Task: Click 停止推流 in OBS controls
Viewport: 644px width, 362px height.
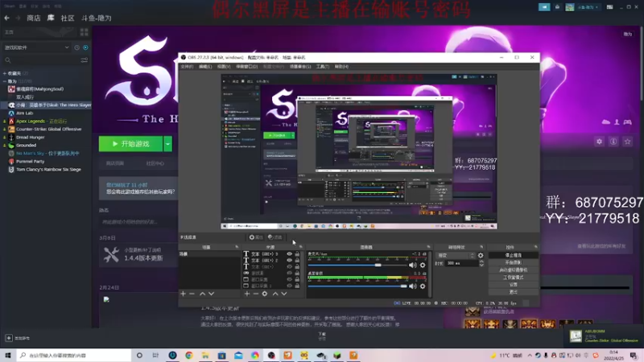Action: tap(514, 255)
